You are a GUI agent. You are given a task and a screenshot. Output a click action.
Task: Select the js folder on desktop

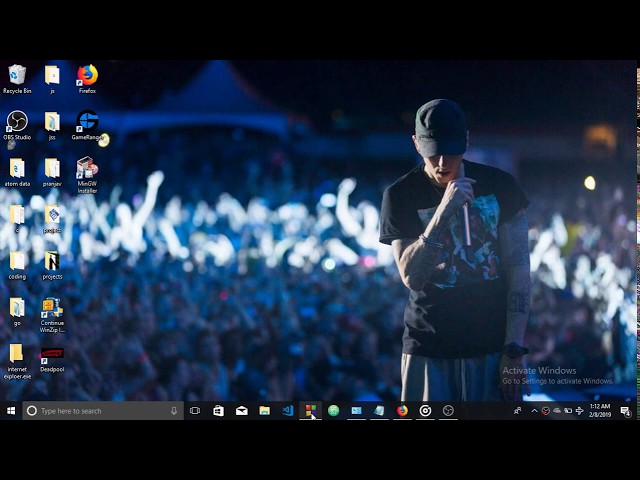click(x=52, y=79)
